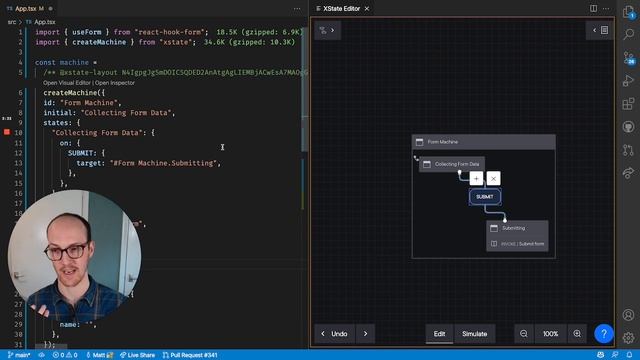Open the Manage settings gear
Viewport: 640px width, 360px height.
click(x=629, y=338)
